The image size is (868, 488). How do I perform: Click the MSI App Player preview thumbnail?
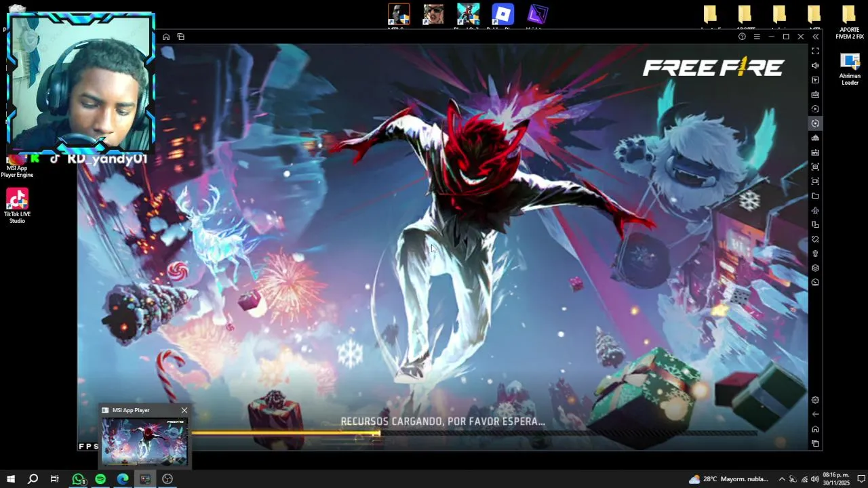pos(144,441)
